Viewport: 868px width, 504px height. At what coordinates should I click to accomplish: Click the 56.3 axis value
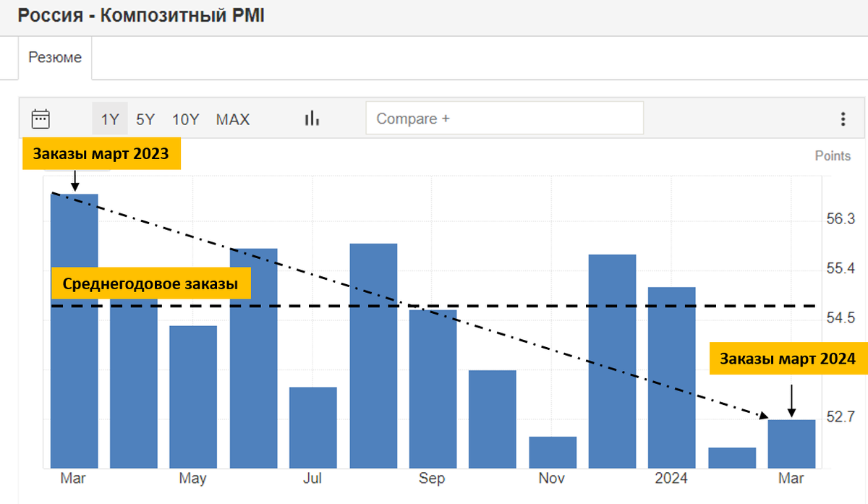841,219
